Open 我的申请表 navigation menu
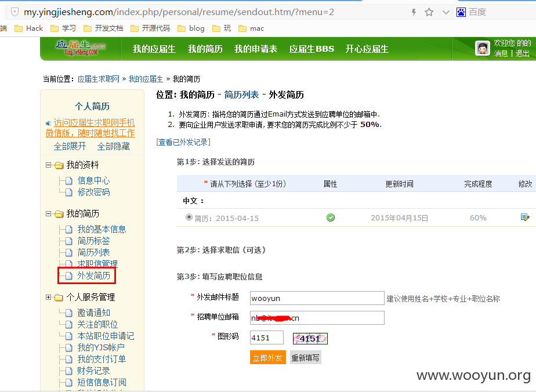The height and width of the screenshot is (392, 536). [x=256, y=49]
